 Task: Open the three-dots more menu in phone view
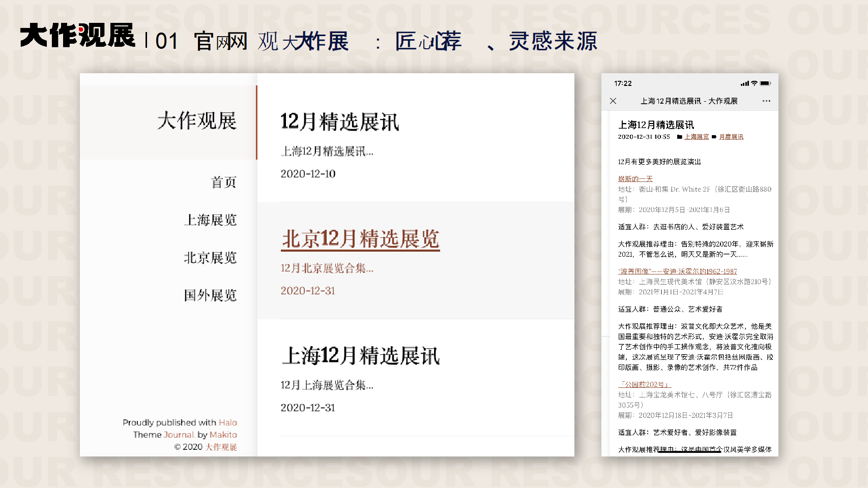[766, 101]
